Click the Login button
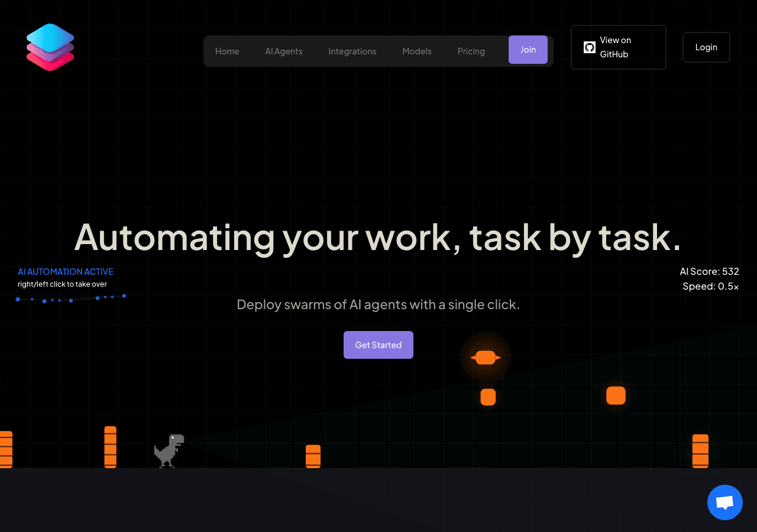Viewport: 757px width, 532px height. point(706,47)
